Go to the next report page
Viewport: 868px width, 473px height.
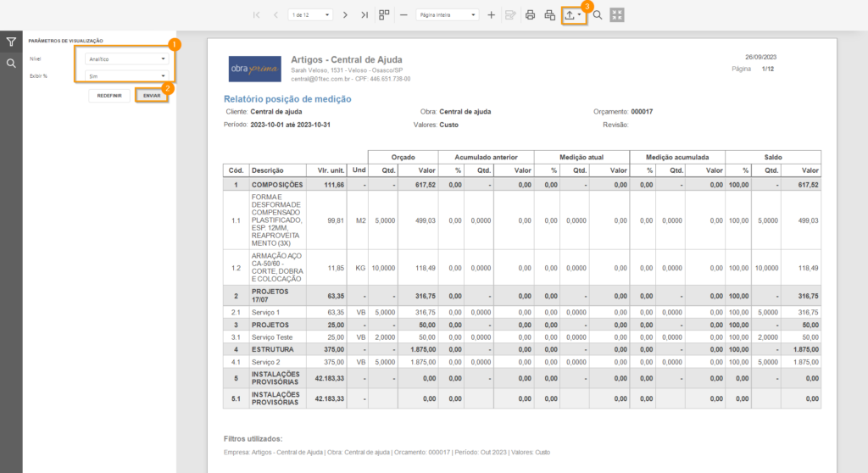click(345, 15)
